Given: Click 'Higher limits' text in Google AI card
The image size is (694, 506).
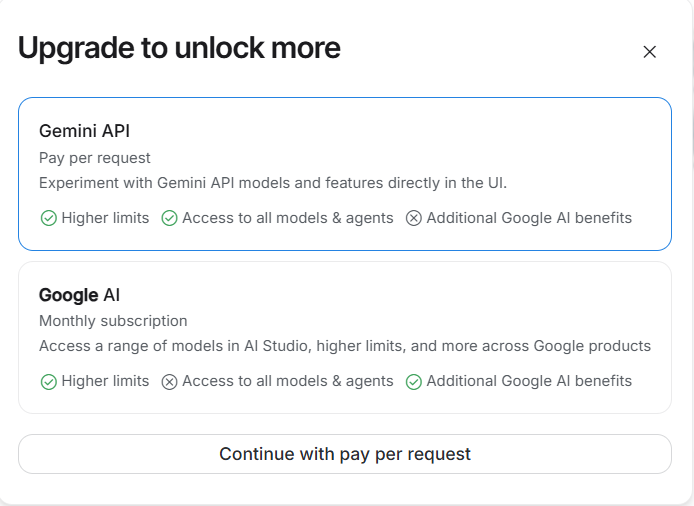Looking at the screenshot, I should [105, 381].
